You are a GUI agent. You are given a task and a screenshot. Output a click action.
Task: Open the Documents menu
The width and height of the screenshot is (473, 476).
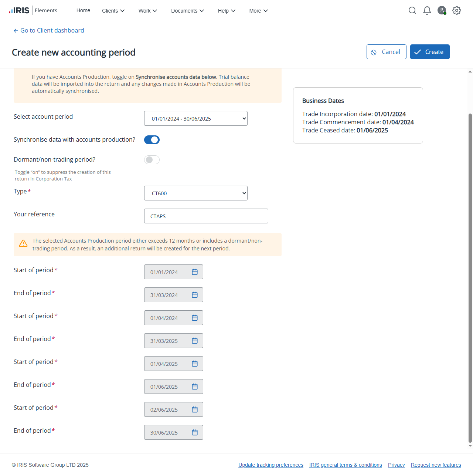187,11
